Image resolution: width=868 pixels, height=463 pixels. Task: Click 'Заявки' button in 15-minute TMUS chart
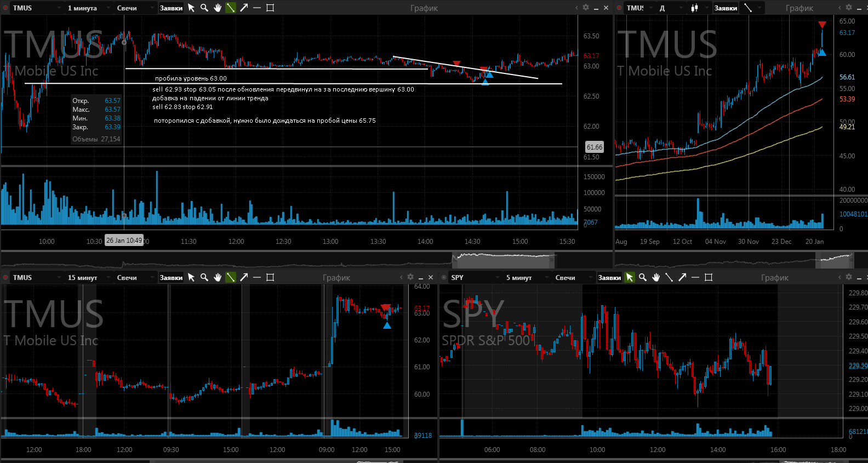tap(172, 277)
